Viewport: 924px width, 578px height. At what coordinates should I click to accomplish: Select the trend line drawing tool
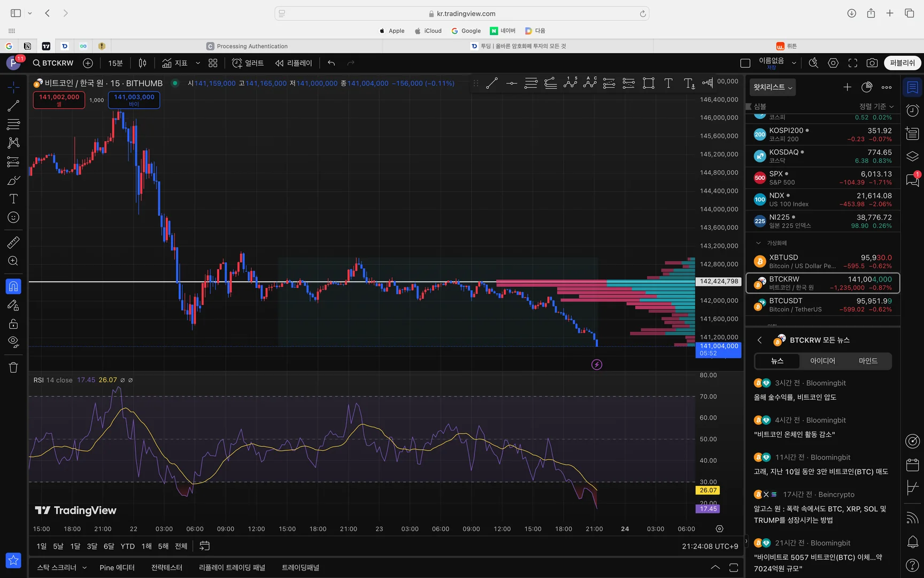click(13, 106)
